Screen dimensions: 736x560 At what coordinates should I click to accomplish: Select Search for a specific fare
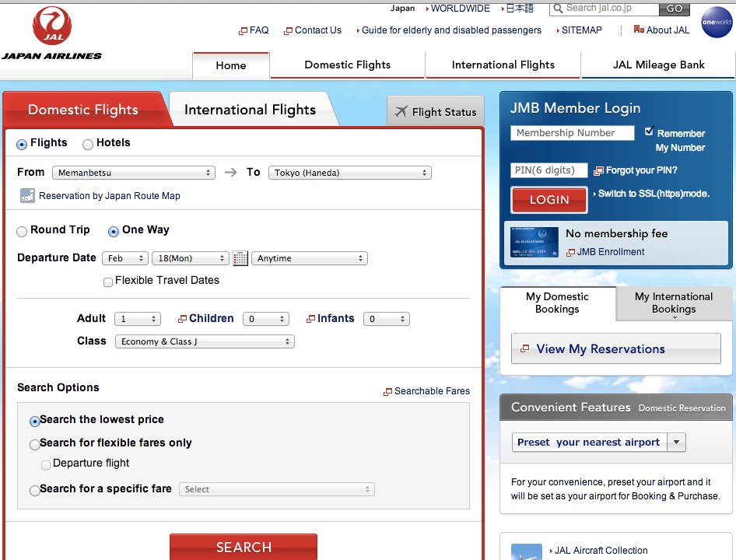[35, 491]
